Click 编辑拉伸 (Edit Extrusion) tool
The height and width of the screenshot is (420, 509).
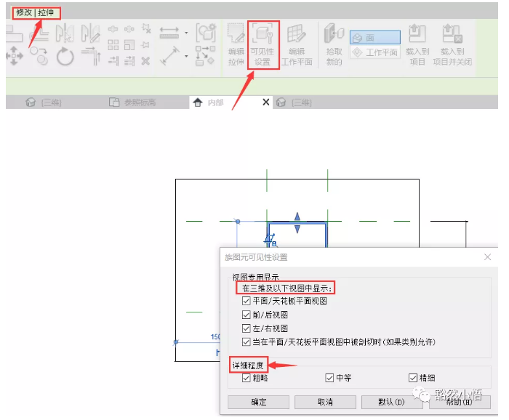point(236,45)
